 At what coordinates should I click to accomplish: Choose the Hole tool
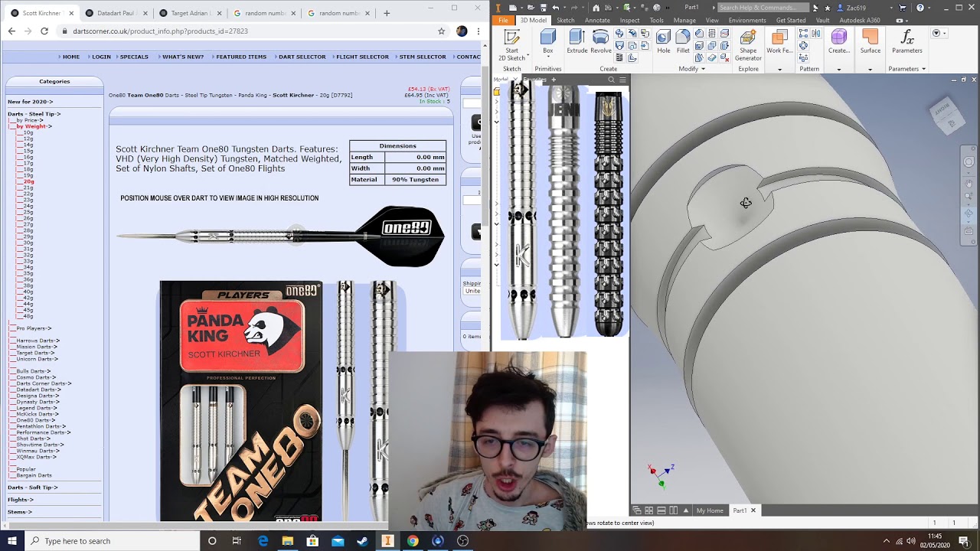coord(663,42)
